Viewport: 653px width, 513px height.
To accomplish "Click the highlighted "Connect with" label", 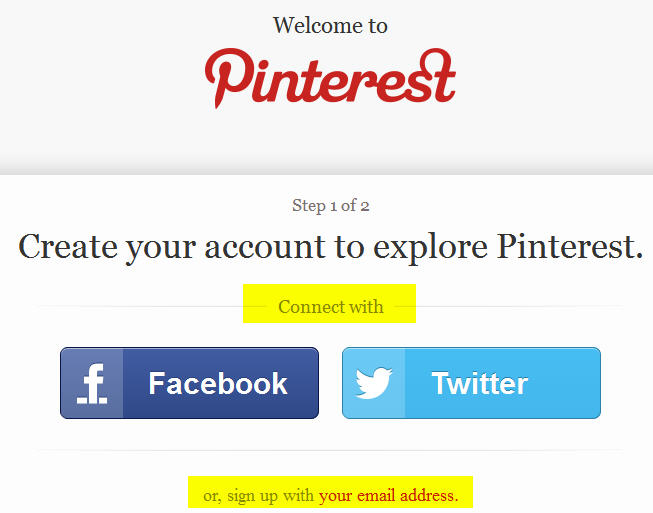I will (330, 307).
